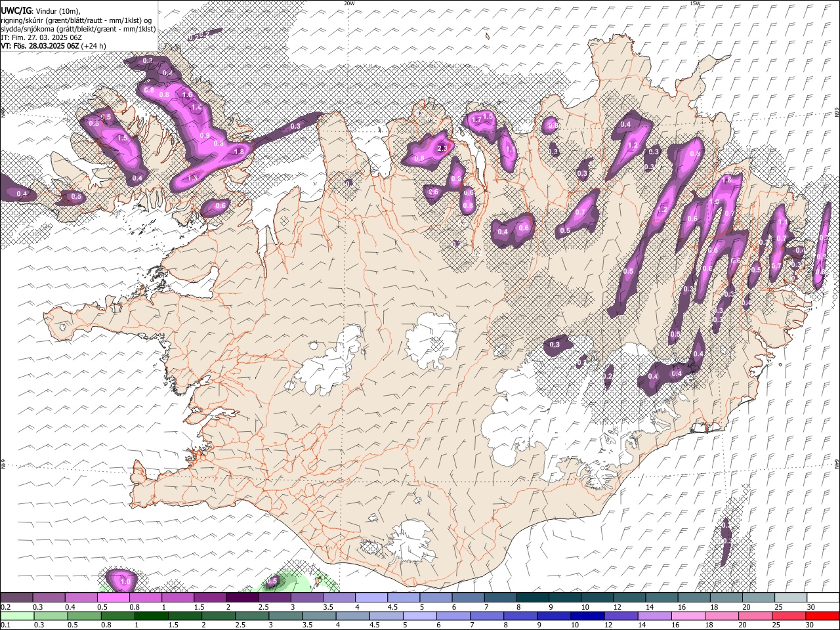840x630 pixels.
Task: Click the '0.1' label under the lower scale
Action: [x=5, y=625]
